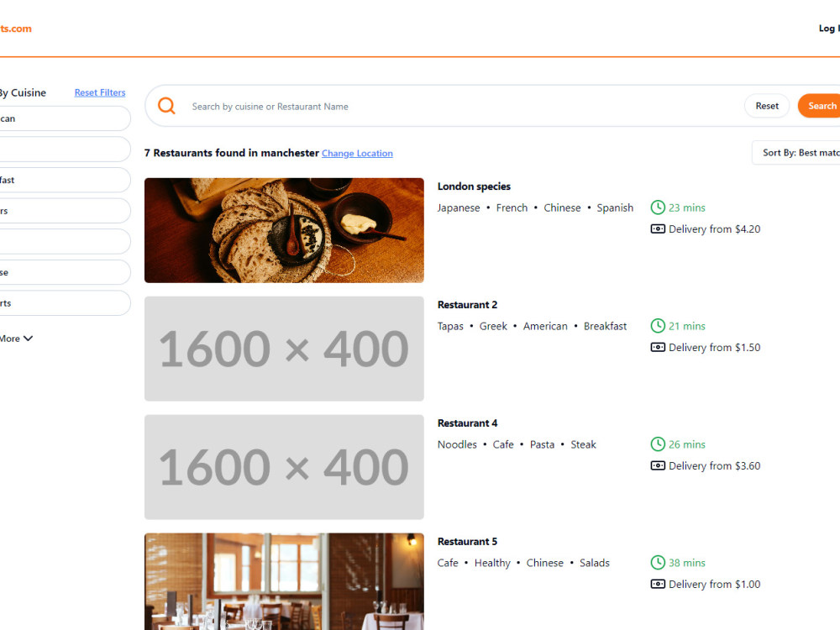
Task: Select the cuisine filter ending in 'can'
Action: tap(65, 118)
